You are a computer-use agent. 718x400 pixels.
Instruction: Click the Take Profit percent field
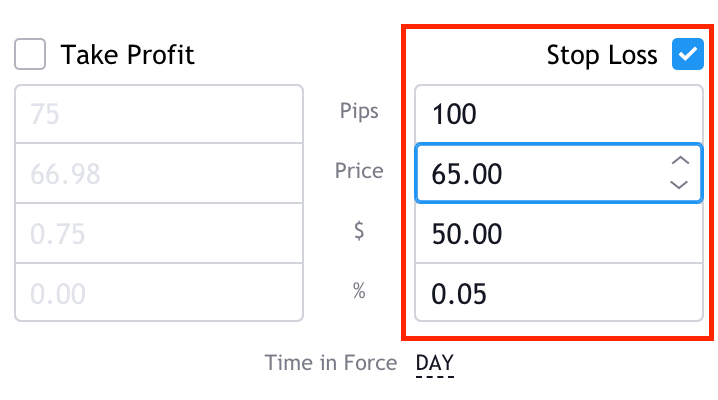tap(159, 293)
